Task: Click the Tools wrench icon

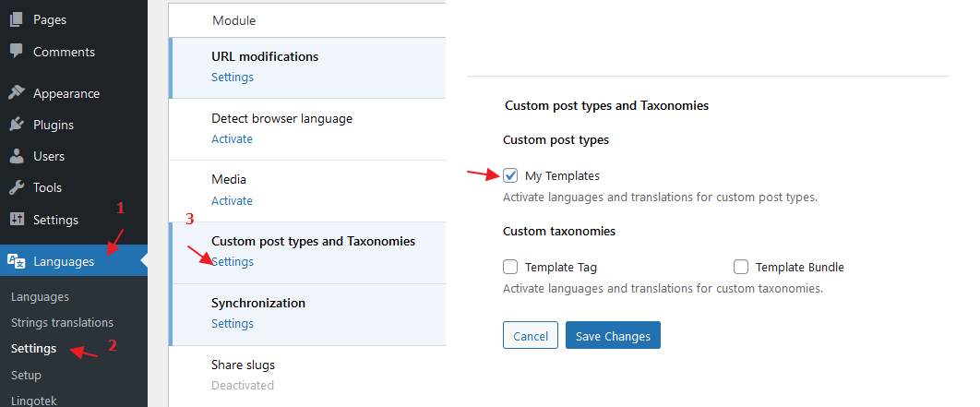Action: pos(17,187)
